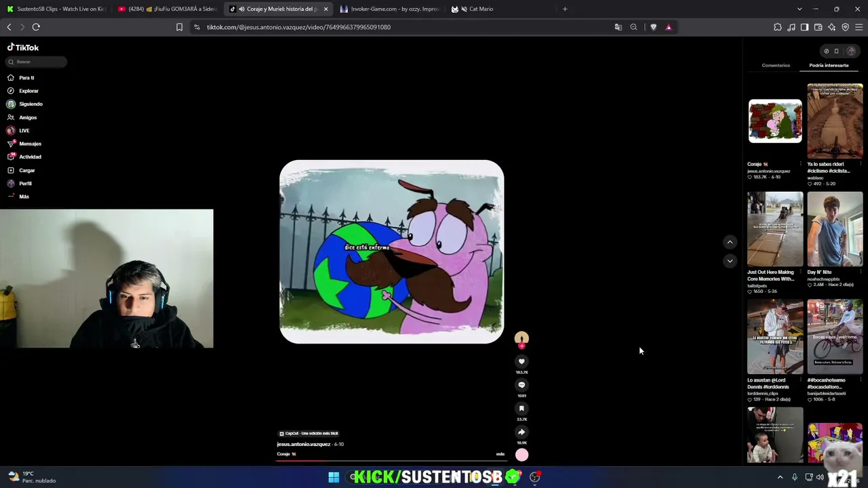Open the #bocashoteamo video thumbnail

835,337
